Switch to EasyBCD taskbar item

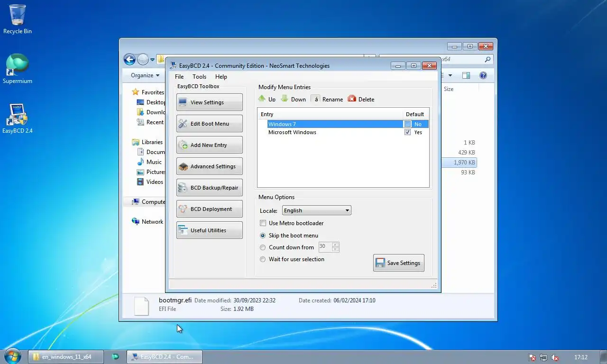click(x=165, y=357)
